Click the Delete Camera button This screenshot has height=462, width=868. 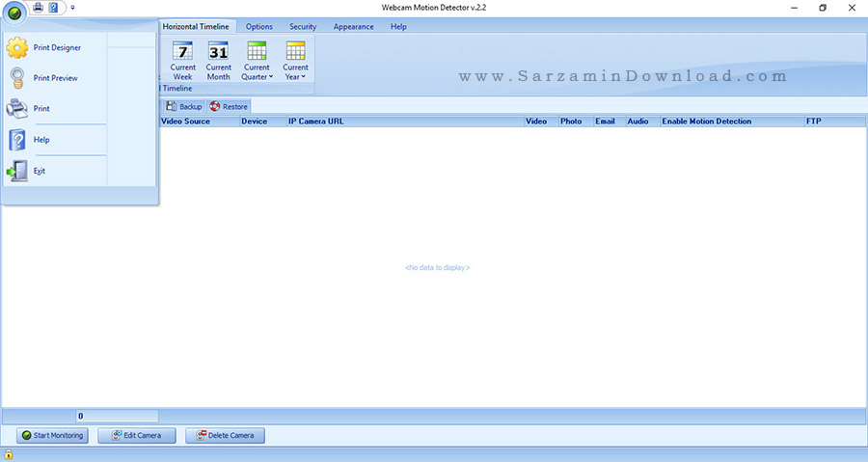(x=225, y=435)
